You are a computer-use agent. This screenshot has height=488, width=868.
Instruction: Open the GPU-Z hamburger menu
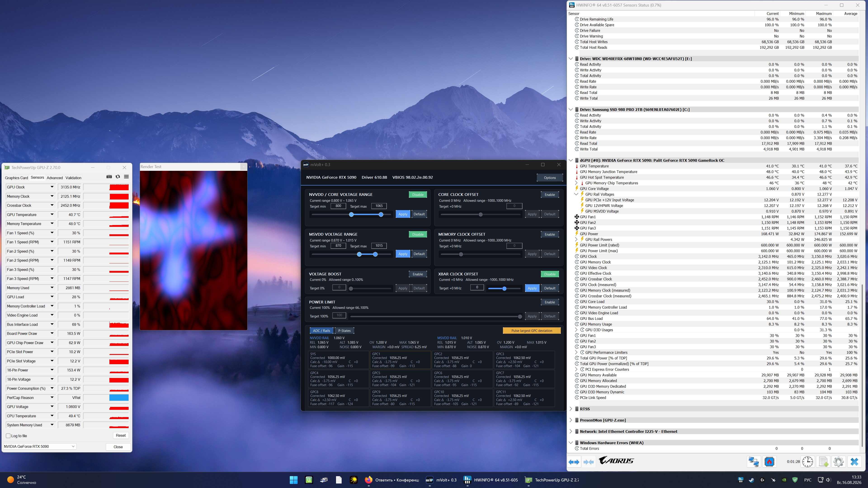coord(126,177)
